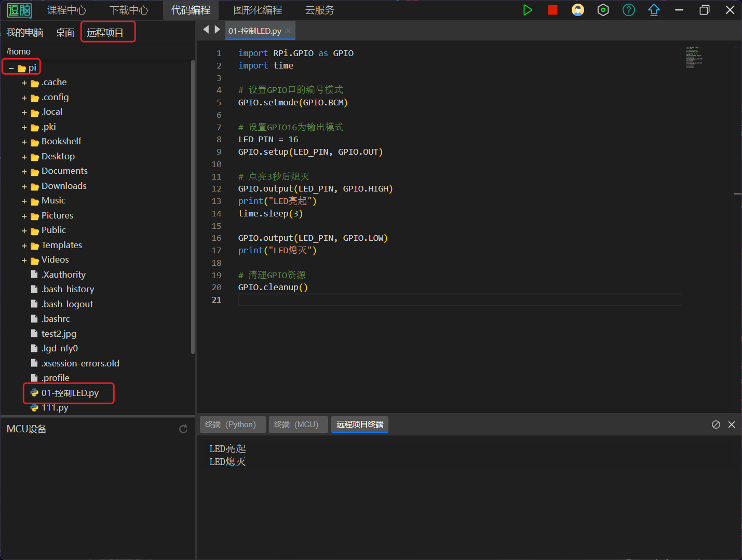Image resolution: width=742 pixels, height=560 pixels.
Task: Select the .xsession-errors.old file
Action: click(x=80, y=363)
